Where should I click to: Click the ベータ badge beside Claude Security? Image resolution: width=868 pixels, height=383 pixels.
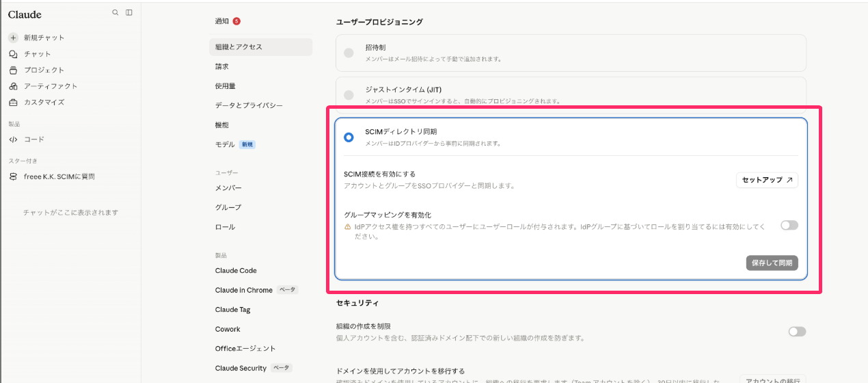[282, 368]
